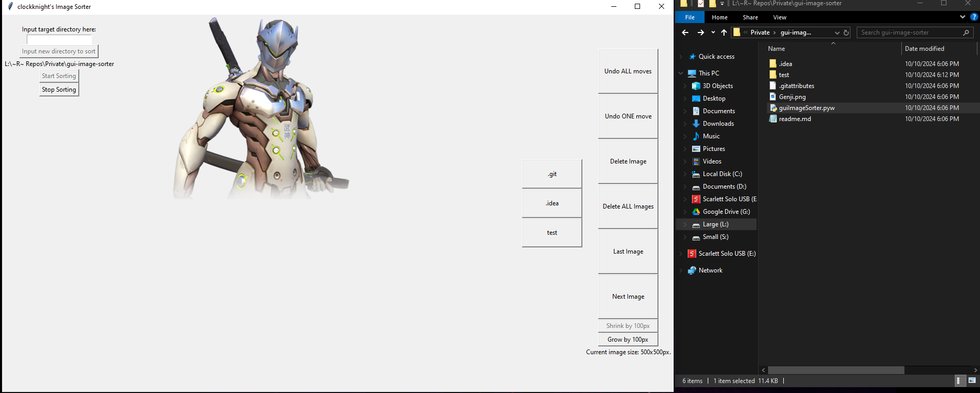Click the Delete Image button
980x393 pixels.
click(628, 161)
